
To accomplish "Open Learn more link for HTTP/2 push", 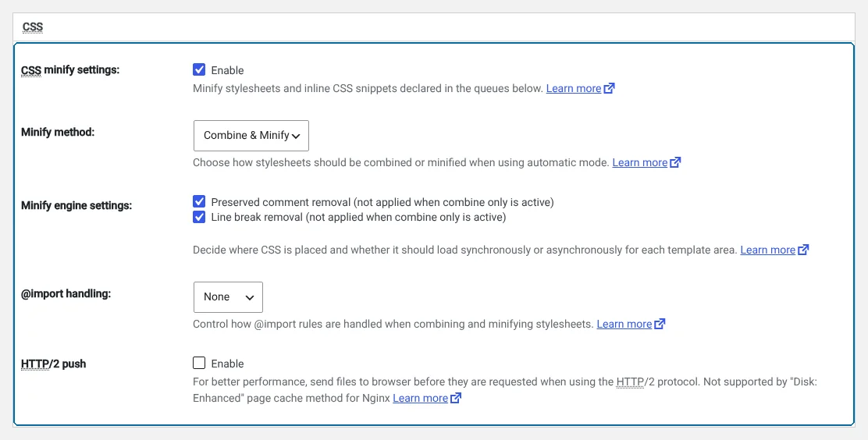I will [421, 399].
